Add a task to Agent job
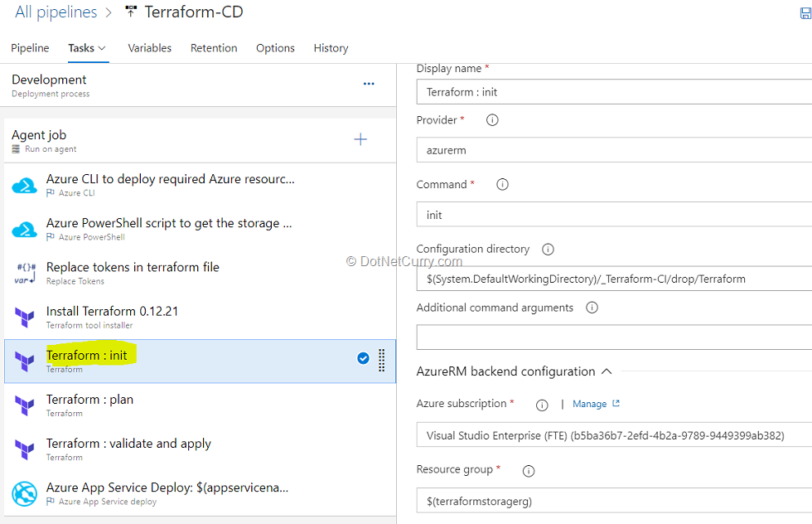Image resolution: width=812 pixels, height=524 pixels. [x=360, y=139]
